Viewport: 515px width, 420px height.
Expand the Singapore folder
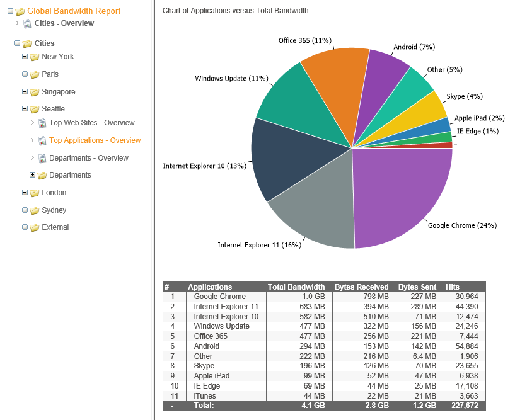coord(25,91)
